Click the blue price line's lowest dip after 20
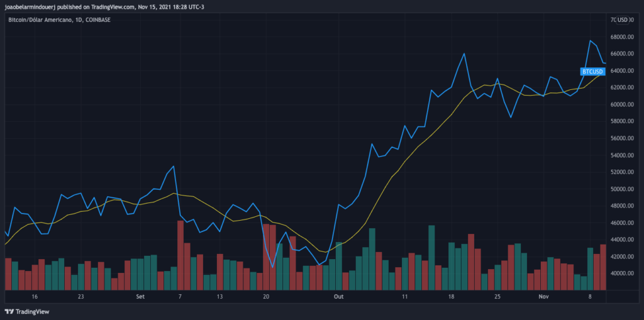This screenshot has height=320, width=644. 273,267
